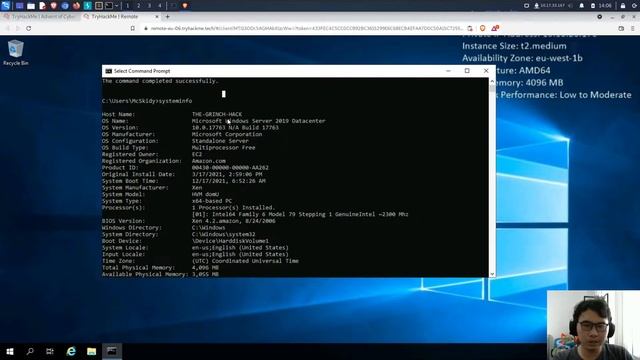Switch to workspace 4
Screen dimensions: 640x360
pyautogui.click(x=160, y=6)
